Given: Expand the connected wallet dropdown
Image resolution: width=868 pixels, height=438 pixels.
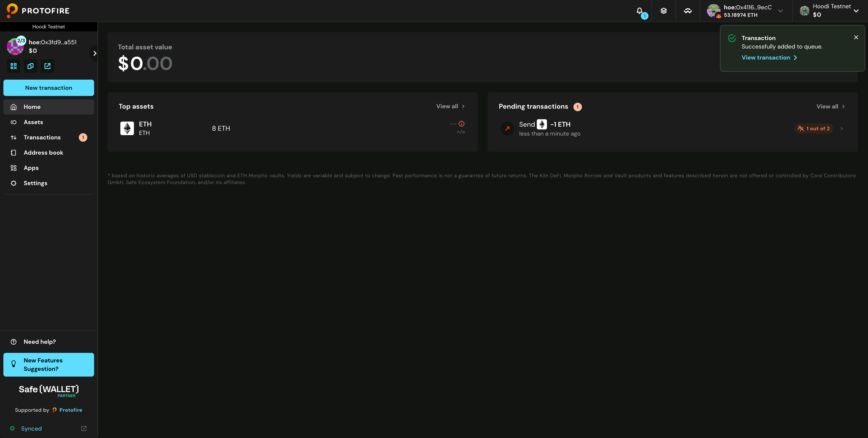Looking at the screenshot, I should [780, 11].
